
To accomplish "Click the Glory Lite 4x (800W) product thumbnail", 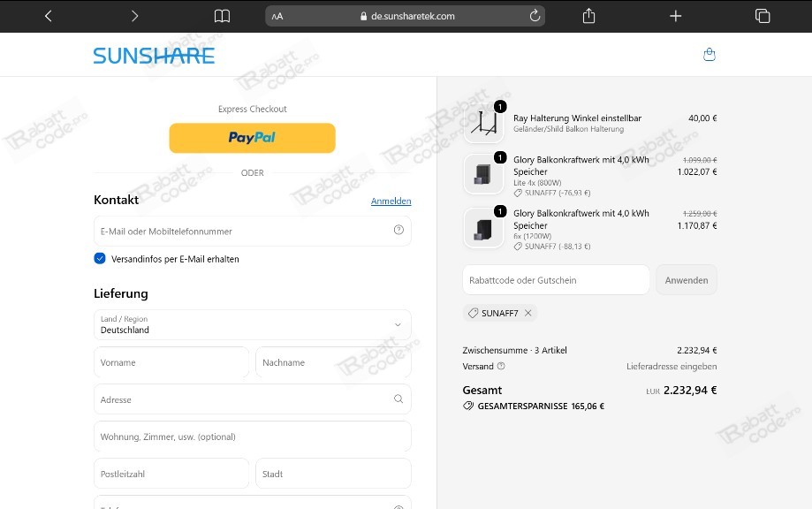I will click(x=483, y=174).
